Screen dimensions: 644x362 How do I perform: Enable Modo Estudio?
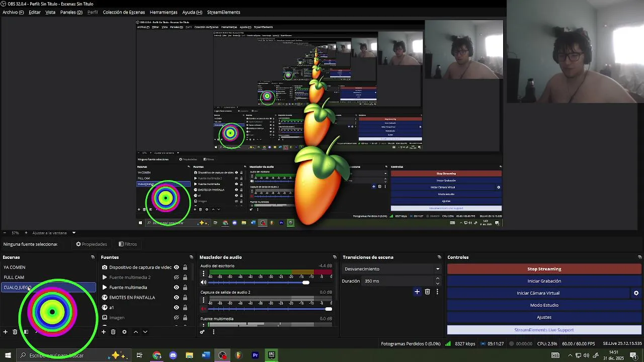tap(544, 305)
